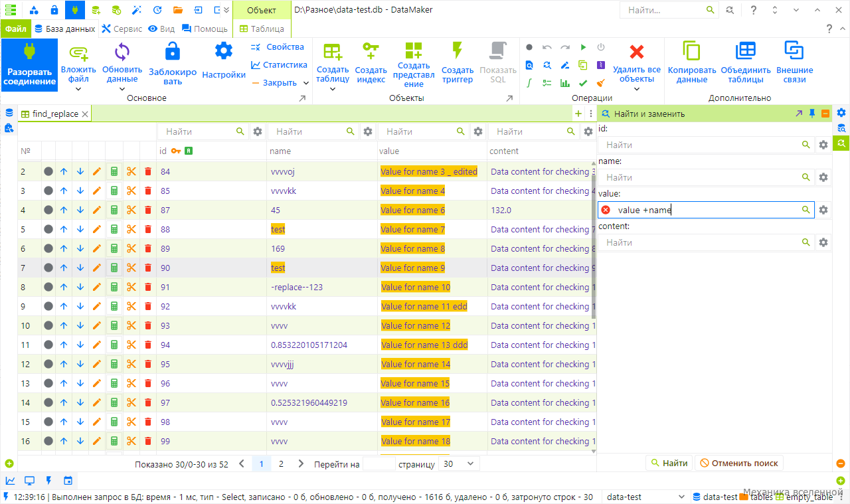
Task: Click the red X Удалить все объекты
Action: point(636,52)
